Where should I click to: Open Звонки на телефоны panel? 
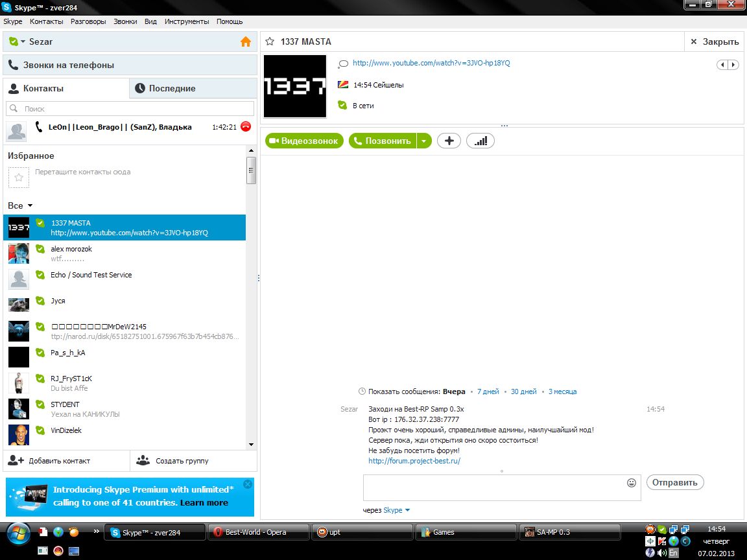(x=130, y=65)
